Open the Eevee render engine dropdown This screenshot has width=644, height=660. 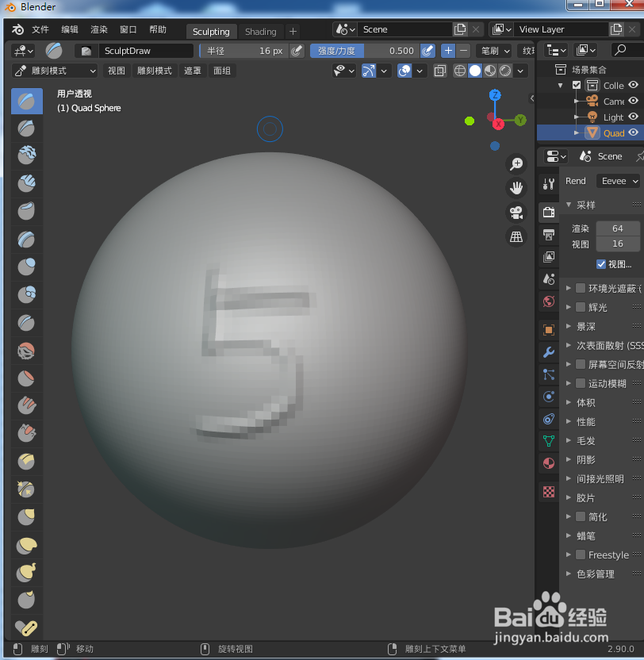(619, 181)
